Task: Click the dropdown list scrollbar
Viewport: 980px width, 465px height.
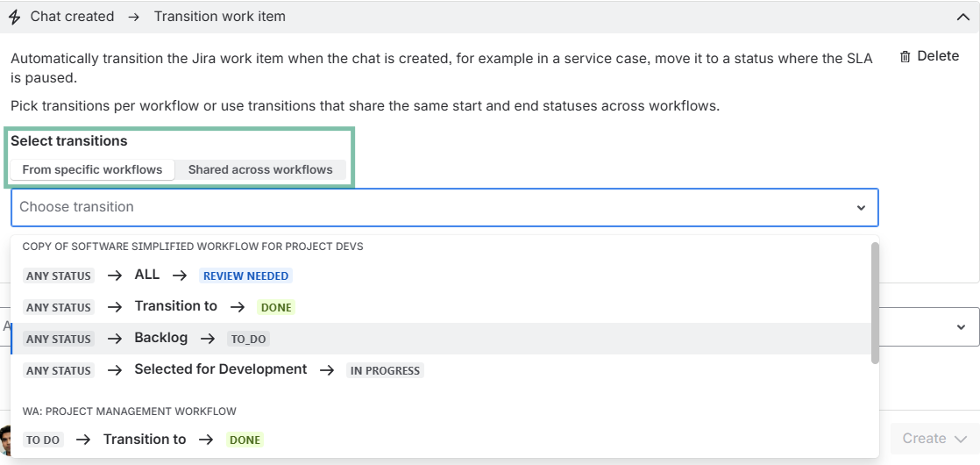Action: pos(874,303)
